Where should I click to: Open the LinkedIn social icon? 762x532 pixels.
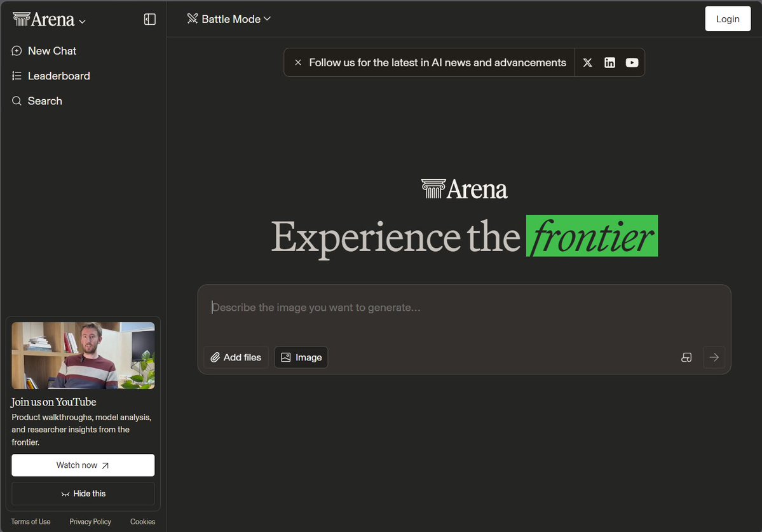point(609,62)
